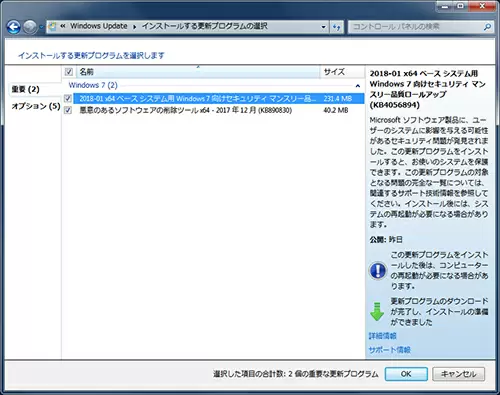
Task: Select the KB890830 removal tool row
Action: pos(214,110)
